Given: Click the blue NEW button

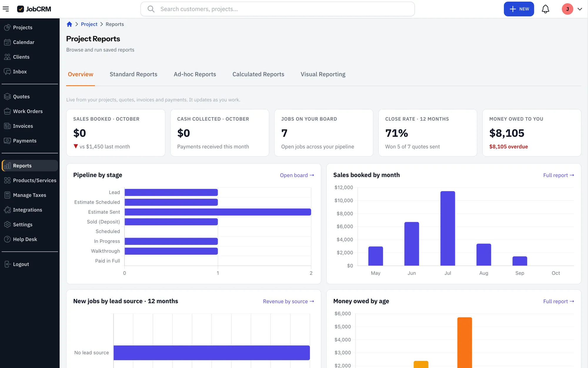Looking at the screenshot, I should point(519,9).
